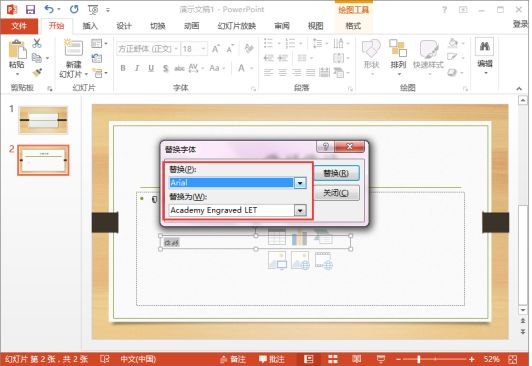This screenshot has height=366, width=532.
Task: Toggle Underline formatting
Action: (151, 68)
